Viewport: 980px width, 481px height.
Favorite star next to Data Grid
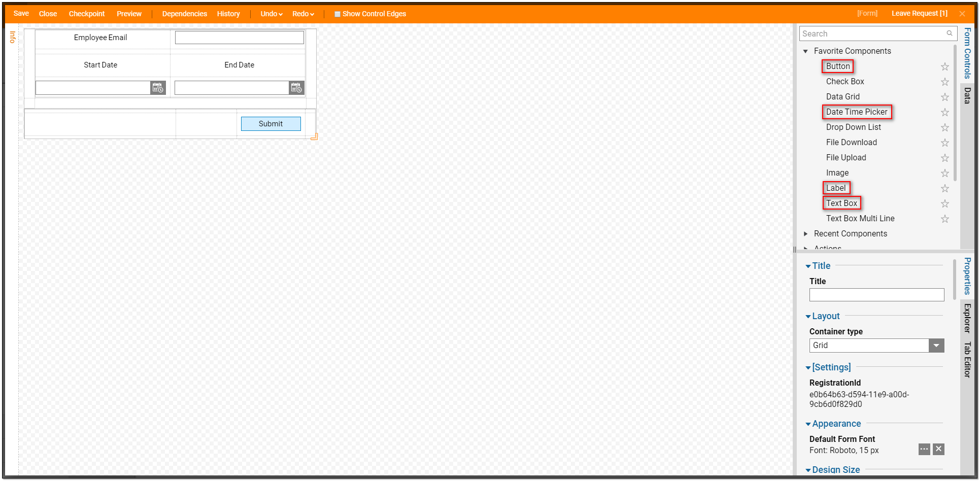tap(944, 97)
